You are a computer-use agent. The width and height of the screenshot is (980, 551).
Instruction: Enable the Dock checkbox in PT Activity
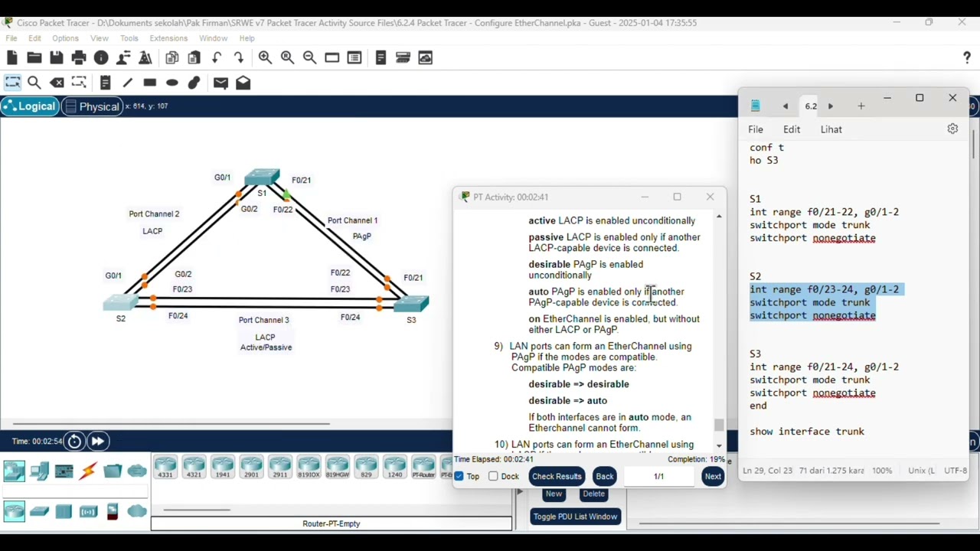tap(493, 477)
